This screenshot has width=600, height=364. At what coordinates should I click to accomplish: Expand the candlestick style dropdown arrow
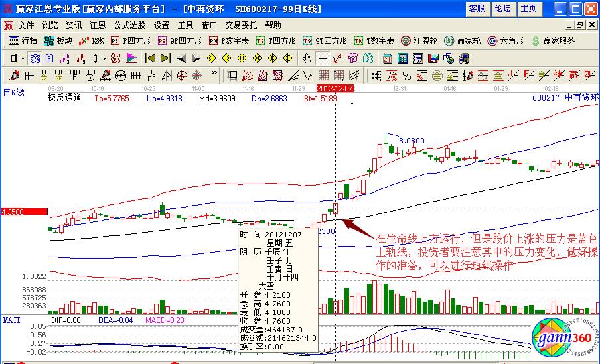click(x=104, y=58)
